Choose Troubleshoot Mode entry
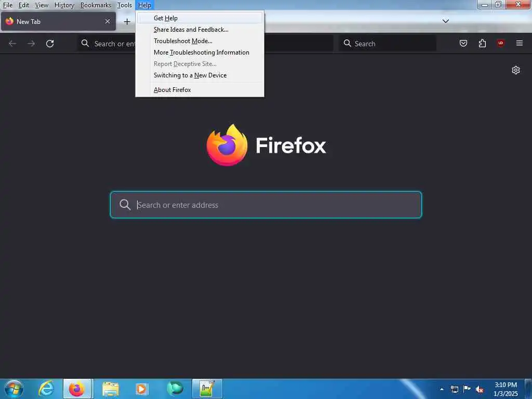The height and width of the screenshot is (399, 532). [199, 41]
